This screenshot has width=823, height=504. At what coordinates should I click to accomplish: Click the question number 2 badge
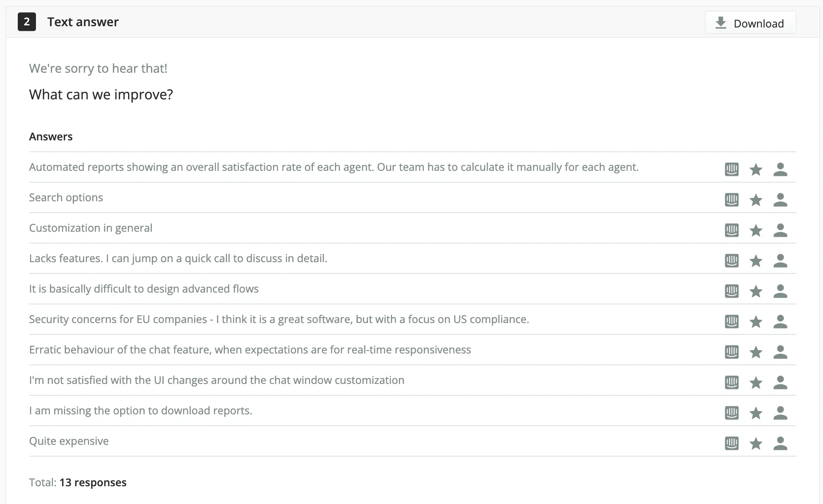pos(27,22)
